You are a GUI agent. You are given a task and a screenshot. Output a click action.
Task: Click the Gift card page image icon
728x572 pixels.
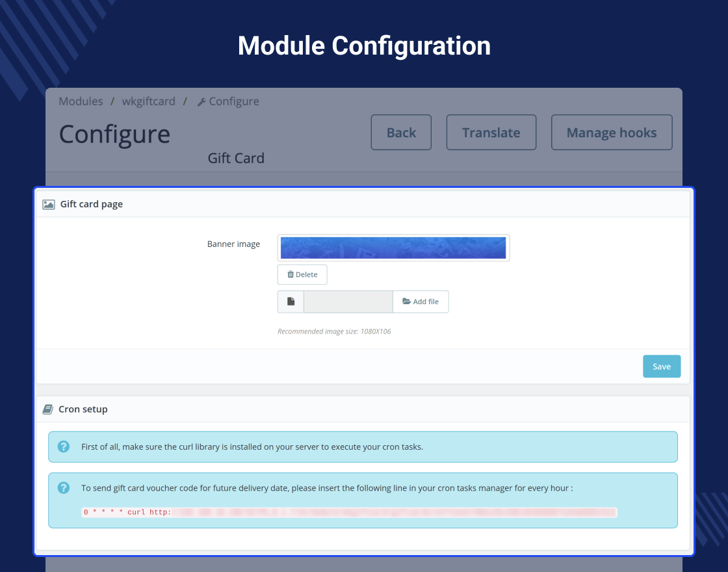click(49, 204)
